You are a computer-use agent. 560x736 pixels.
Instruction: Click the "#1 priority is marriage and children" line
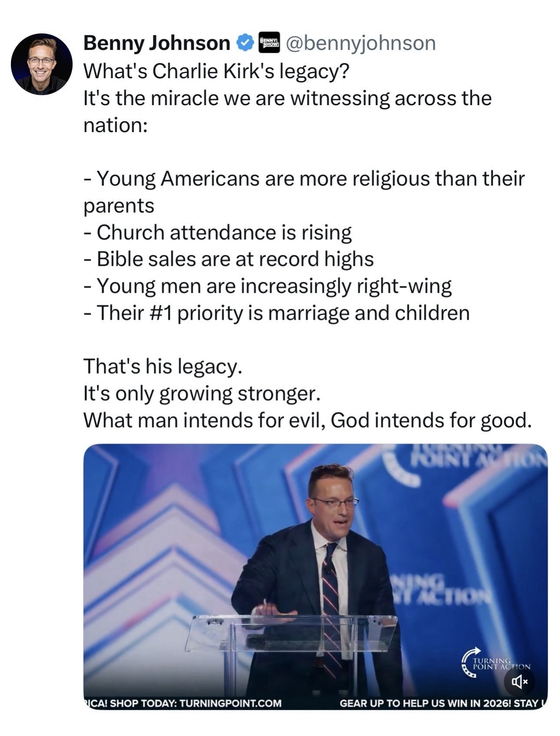(282, 313)
